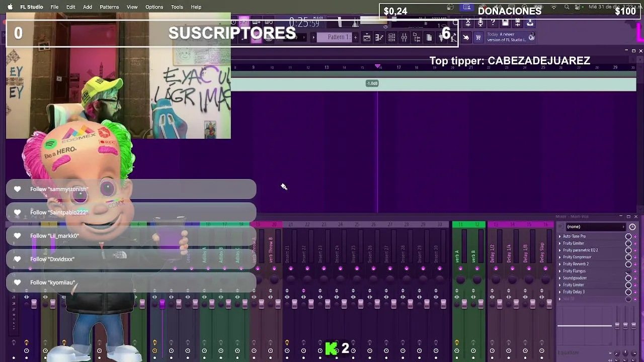
Task: Click the clock icon beside mixer preset
Action: [x=632, y=227]
